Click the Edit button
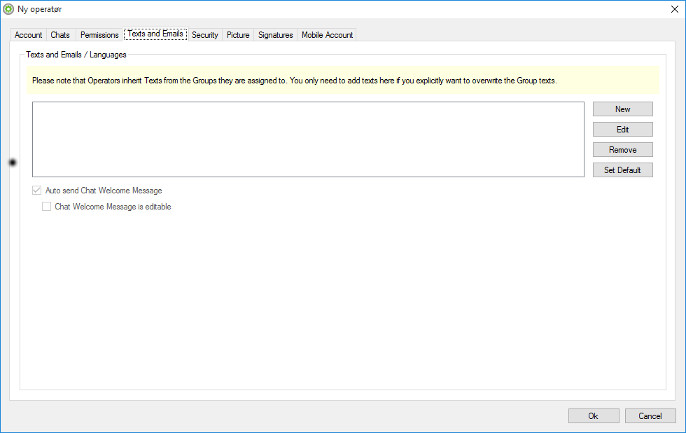Viewport: 686px width, 433px height. pyautogui.click(x=623, y=129)
